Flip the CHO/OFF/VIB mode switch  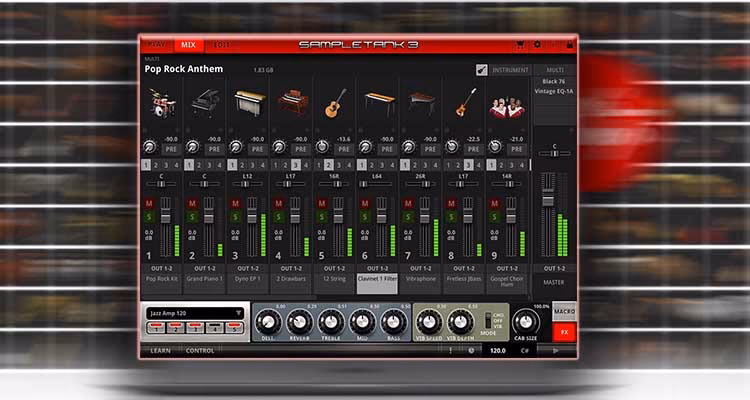pyautogui.click(x=487, y=321)
